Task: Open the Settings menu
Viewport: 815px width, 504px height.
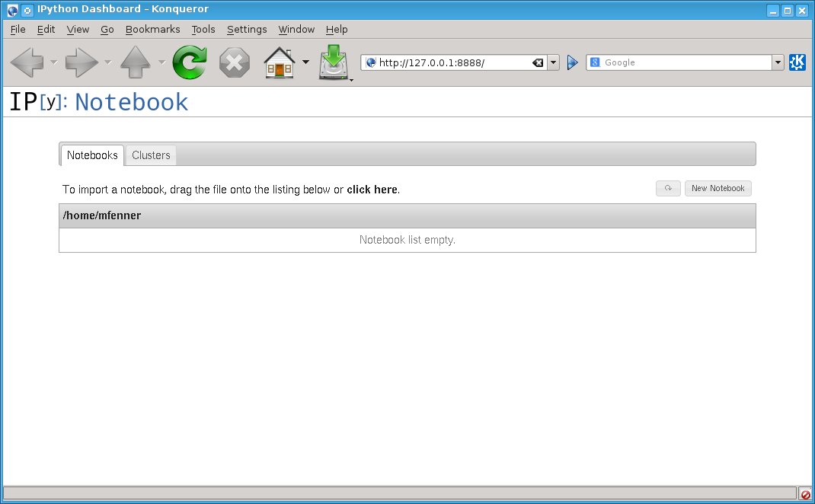Action: coord(247,29)
